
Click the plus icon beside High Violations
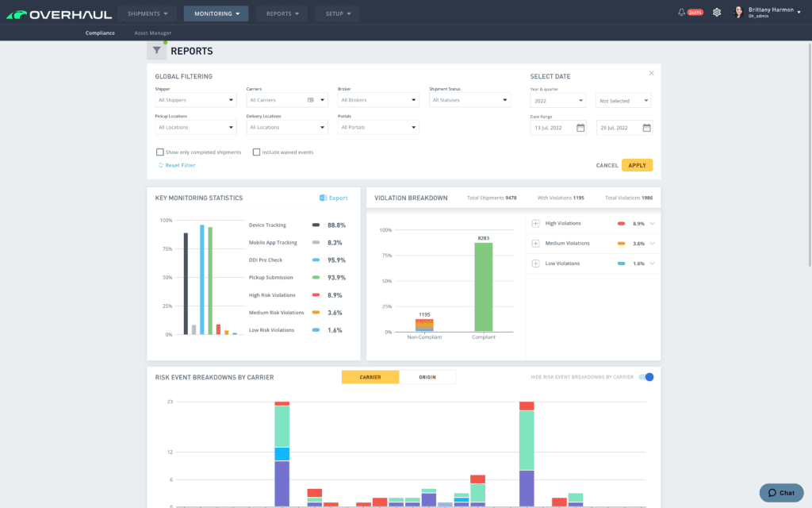535,224
